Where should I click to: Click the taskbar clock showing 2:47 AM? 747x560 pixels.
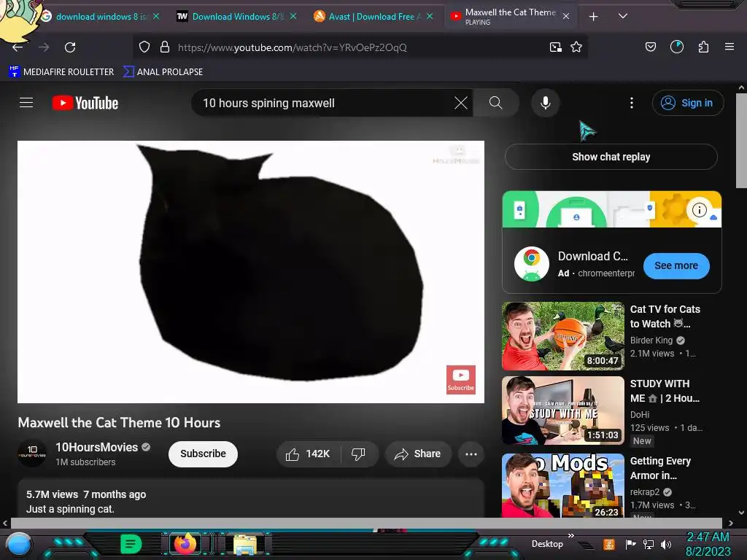click(708, 544)
